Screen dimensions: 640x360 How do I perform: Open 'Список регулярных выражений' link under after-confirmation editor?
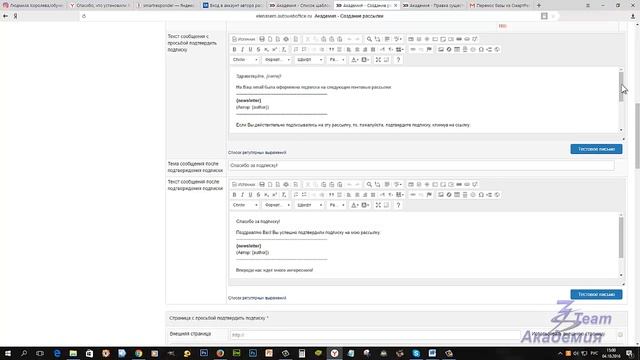click(257, 298)
